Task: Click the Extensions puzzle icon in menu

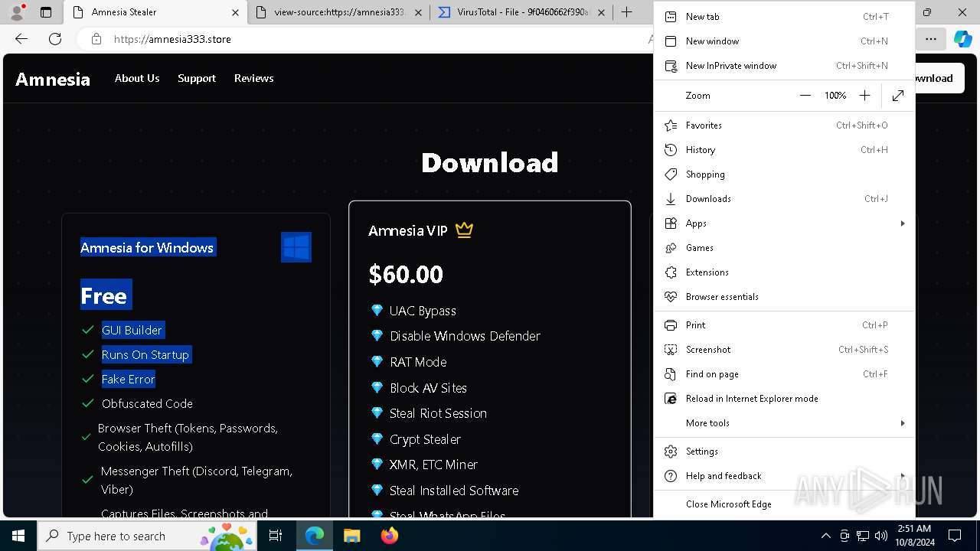Action: pyautogui.click(x=671, y=272)
